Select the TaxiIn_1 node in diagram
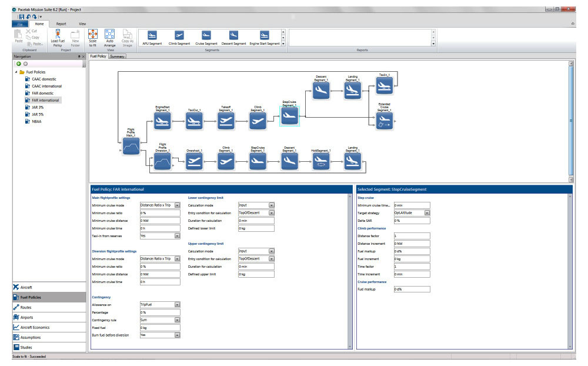Screen dimensions: 588x366 coord(385,85)
